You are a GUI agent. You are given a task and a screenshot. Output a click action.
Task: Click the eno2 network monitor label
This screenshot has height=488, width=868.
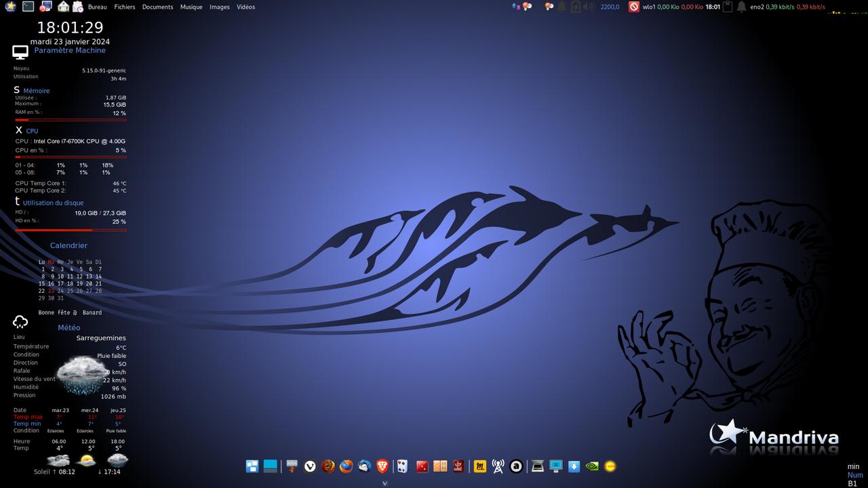pos(757,7)
